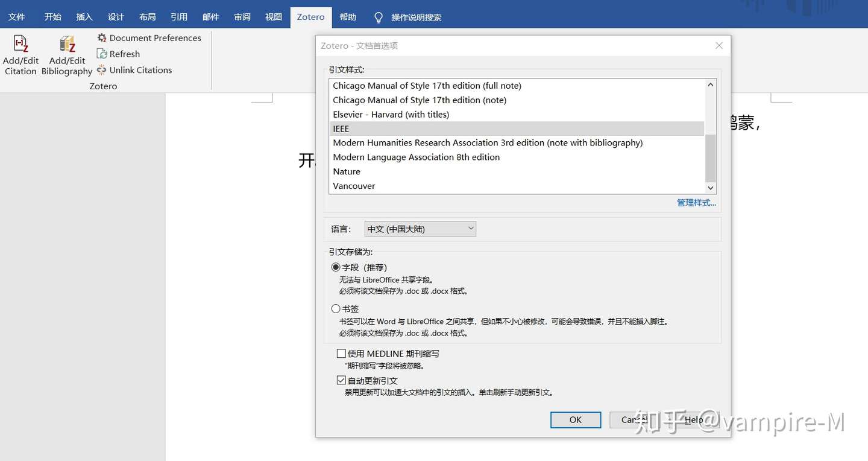Switch to the 审阅 ribbon tab

[242, 17]
